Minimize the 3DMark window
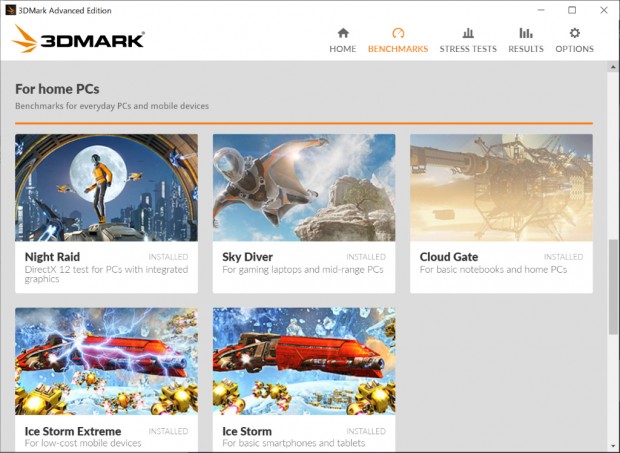 [x=541, y=10]
